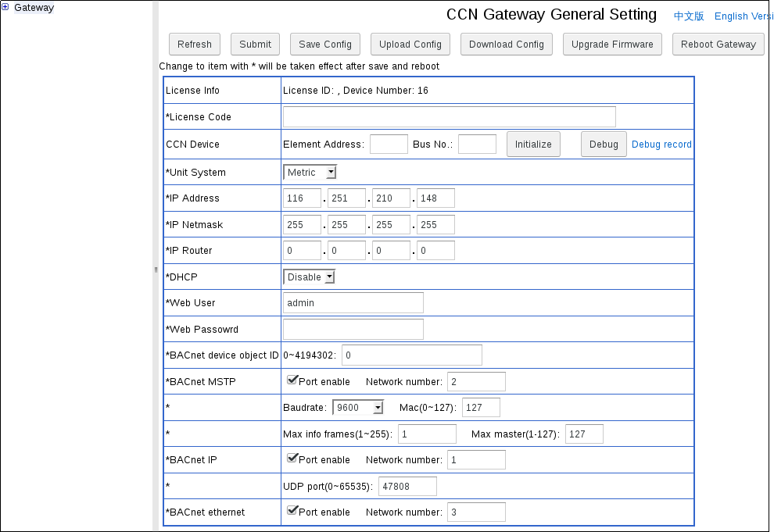Image resolution: width=774 pixels, height=532 pixels.
Task: Initialize the CCN Device
Action: [533, 144]
